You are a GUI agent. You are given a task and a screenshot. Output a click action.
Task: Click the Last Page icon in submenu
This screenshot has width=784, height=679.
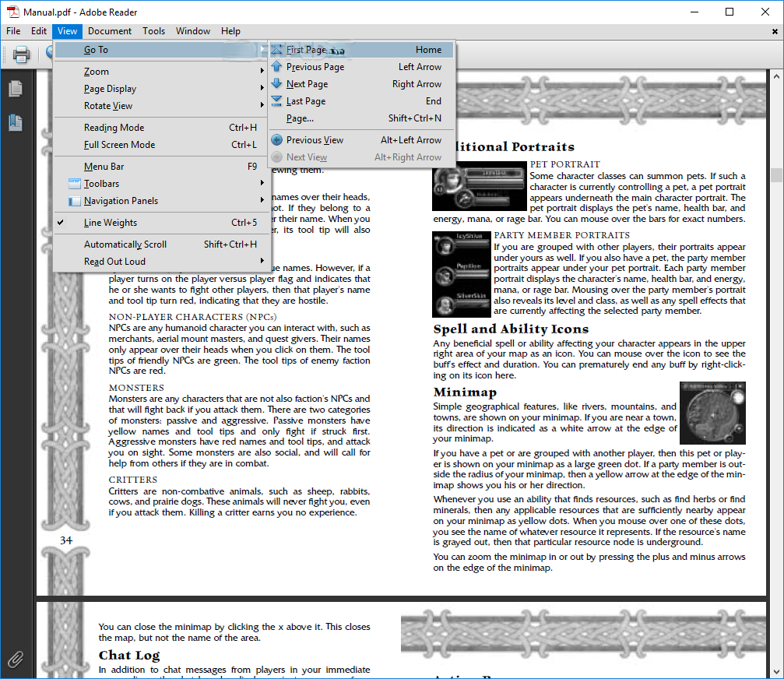click(x=276, y=101)
